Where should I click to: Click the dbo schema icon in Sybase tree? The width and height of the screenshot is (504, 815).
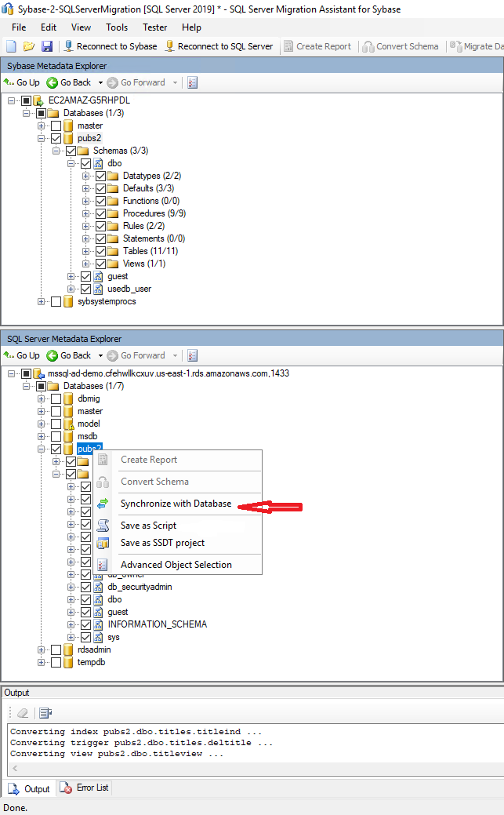(x=98, y=163)
